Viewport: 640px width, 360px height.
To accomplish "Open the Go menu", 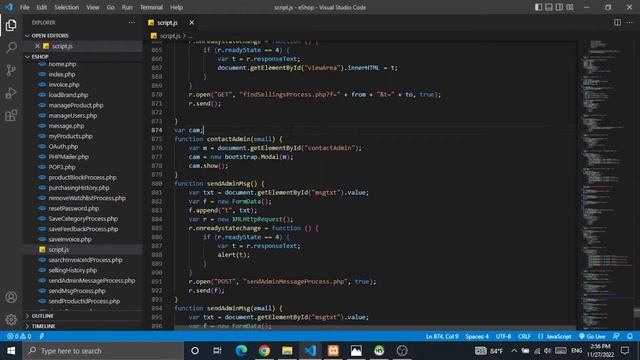I will [x=111, y=7].
